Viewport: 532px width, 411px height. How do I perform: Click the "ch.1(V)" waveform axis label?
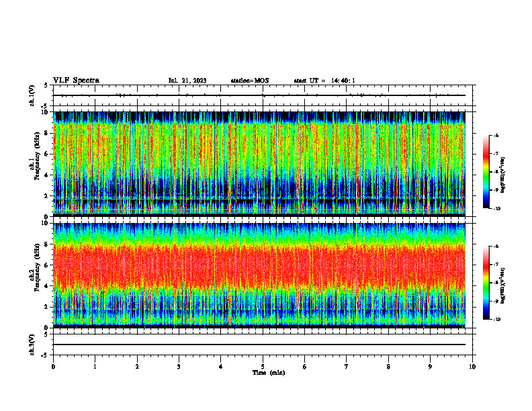[x=32, y=95]
